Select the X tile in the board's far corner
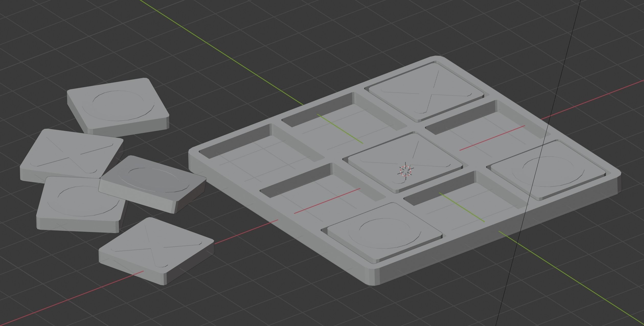644x326 pixels. click(x=426, y=92)
